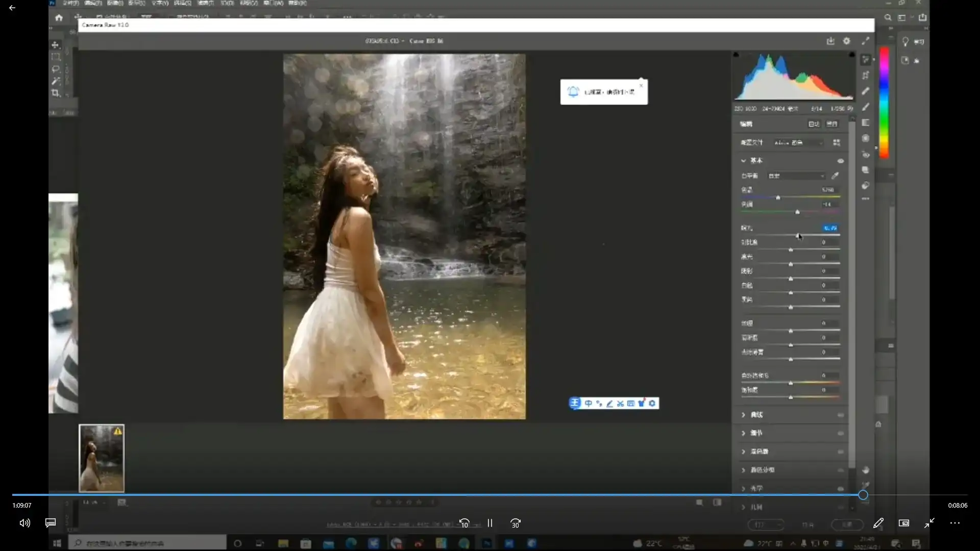
Task: Select the Graduated Filter tool
Action: 866,123
